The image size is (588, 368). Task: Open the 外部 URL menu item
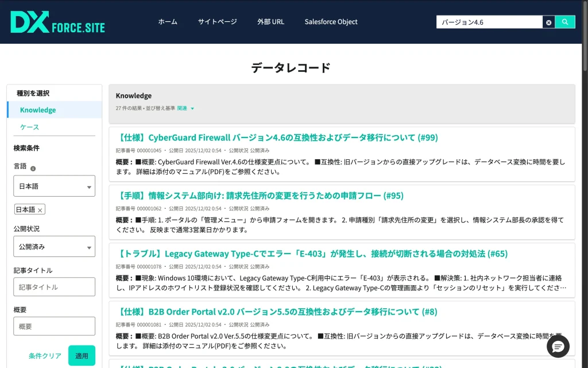click(x=270, y=22)
